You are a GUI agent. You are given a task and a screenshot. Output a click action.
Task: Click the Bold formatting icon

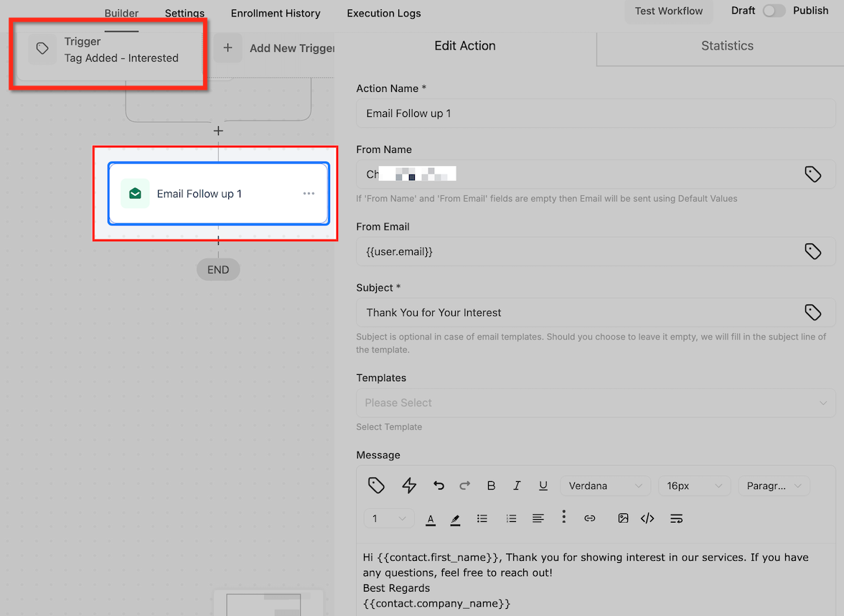coord(491,486)
